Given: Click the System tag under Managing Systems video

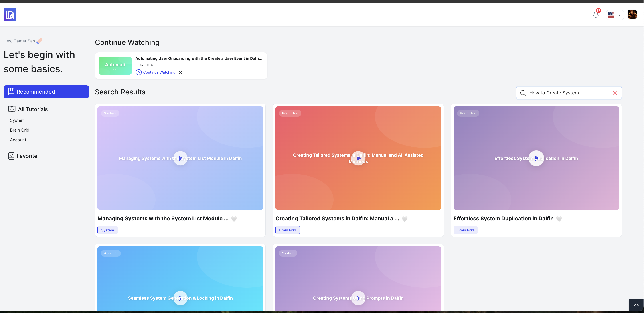Looking at the screenshot, I should (107, 230).
